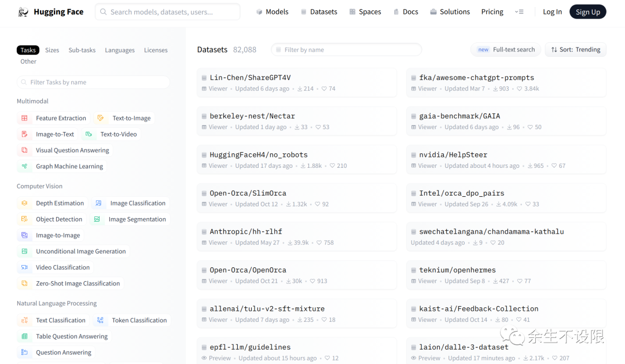Select the Text-to-Video task icon
Image resolution: width=625 pixels, height=364 pixels.
click(89, 134)
